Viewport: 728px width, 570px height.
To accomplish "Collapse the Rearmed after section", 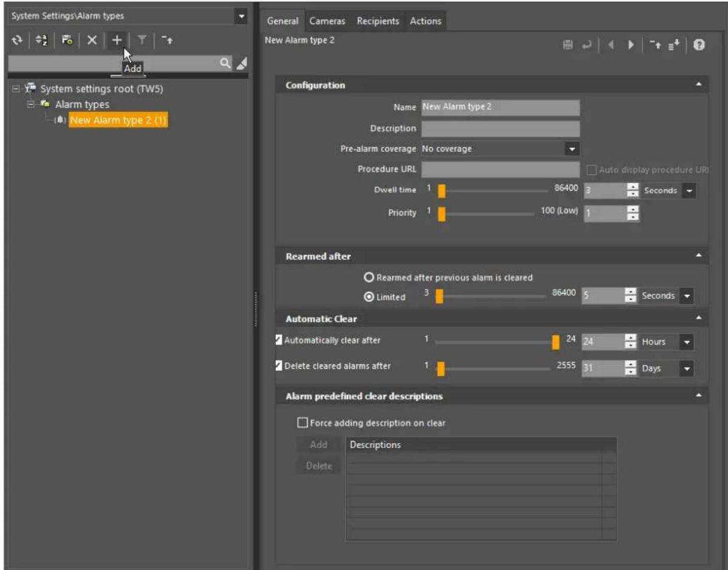I will click(x=699, y=256).
